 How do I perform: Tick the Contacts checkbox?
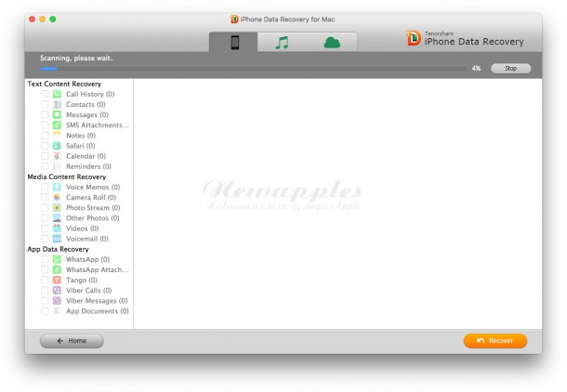pyautogui.click(x=45, y=104)
